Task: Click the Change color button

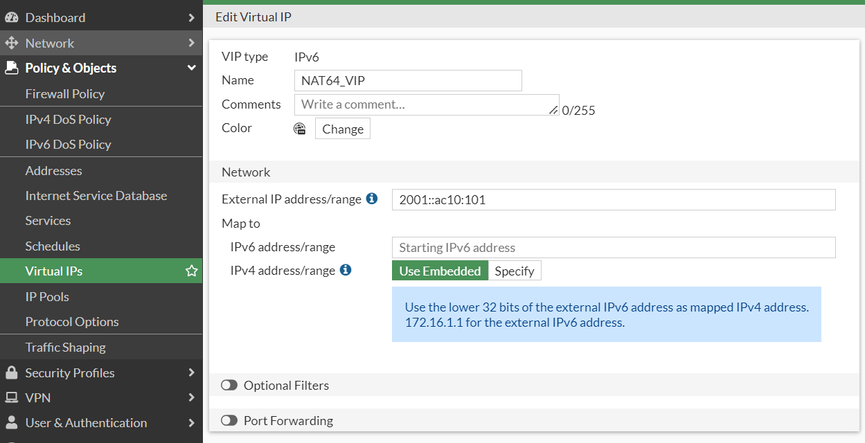Action: [x=343, y=129]
